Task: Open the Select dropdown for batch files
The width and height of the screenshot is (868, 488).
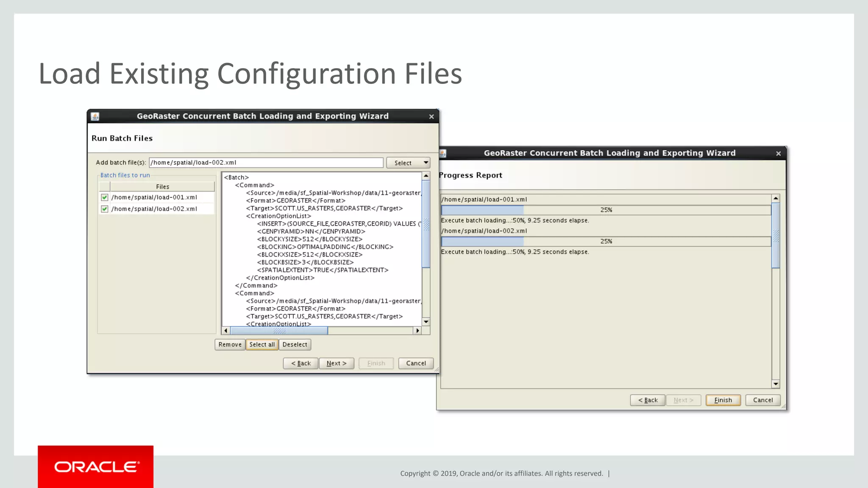Action: coord(408,163)
